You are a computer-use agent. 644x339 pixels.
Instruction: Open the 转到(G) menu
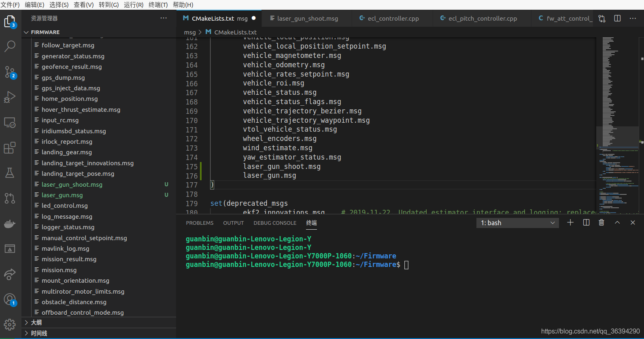(109, 5)
